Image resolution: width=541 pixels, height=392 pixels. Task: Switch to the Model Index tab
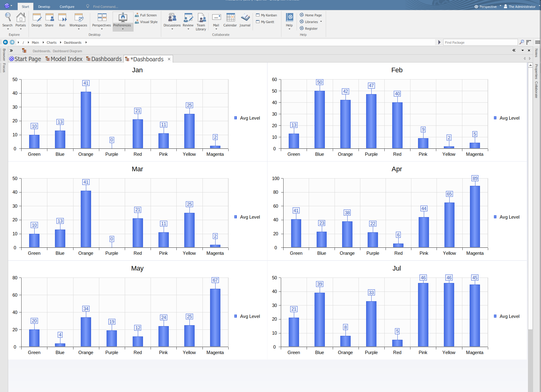[x=64, y=59]
